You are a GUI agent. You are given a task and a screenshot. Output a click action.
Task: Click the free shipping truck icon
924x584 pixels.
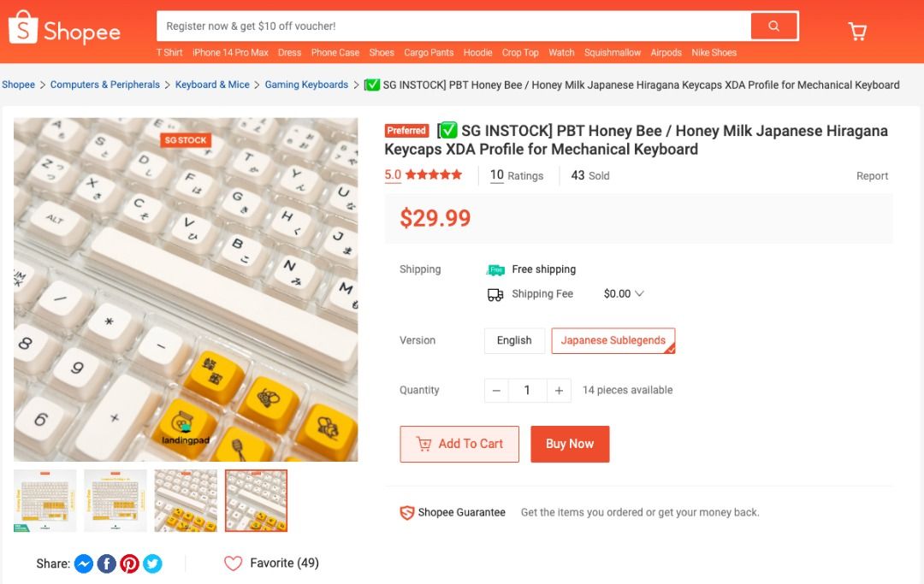coord(497,268)
